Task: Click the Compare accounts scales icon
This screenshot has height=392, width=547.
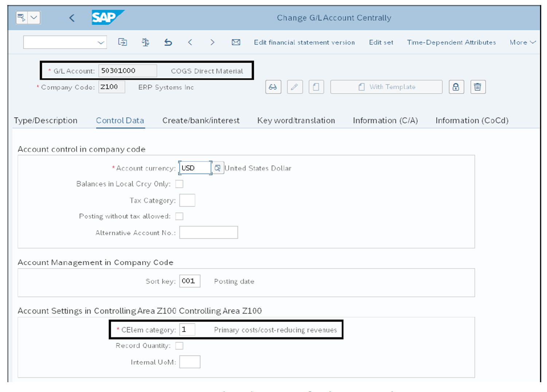Action: [145, 42]
